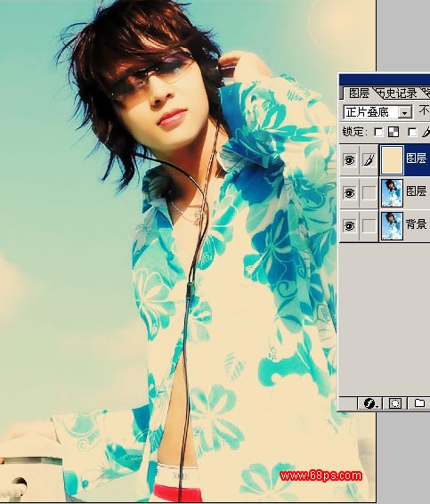Select the beige color layer thumbnail
Screen dimensions: 430x504
[392, 160]
